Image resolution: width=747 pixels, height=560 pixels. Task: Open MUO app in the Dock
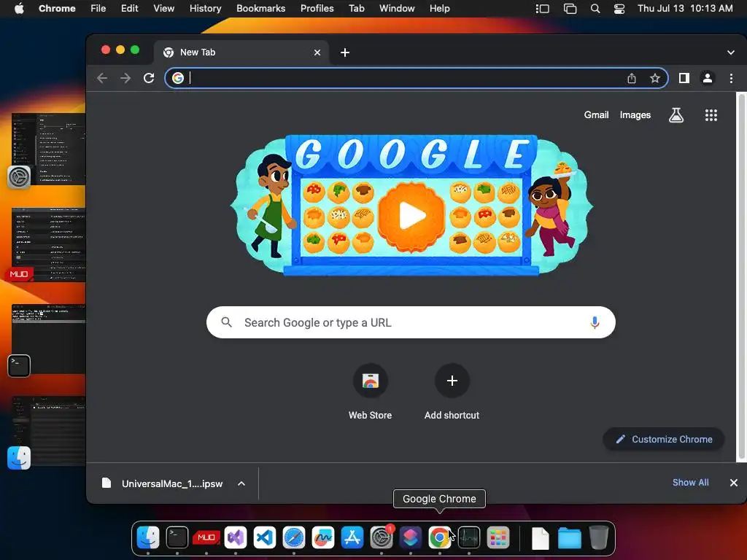[x=206, y=537]
